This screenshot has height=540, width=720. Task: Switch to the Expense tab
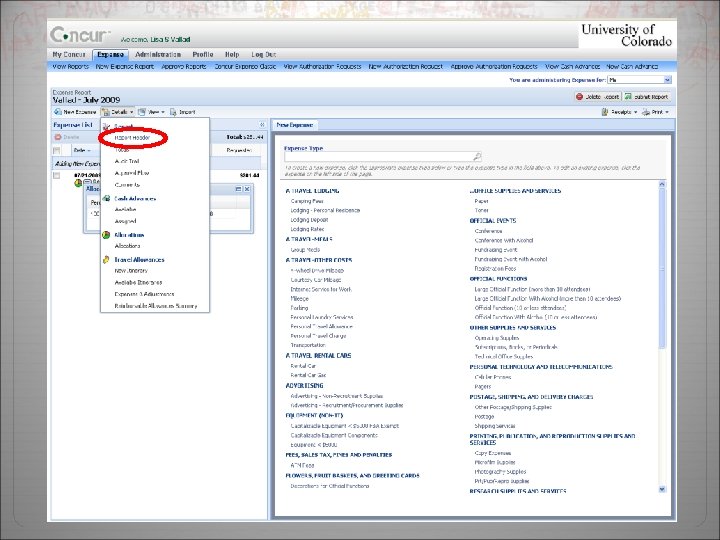111,55
